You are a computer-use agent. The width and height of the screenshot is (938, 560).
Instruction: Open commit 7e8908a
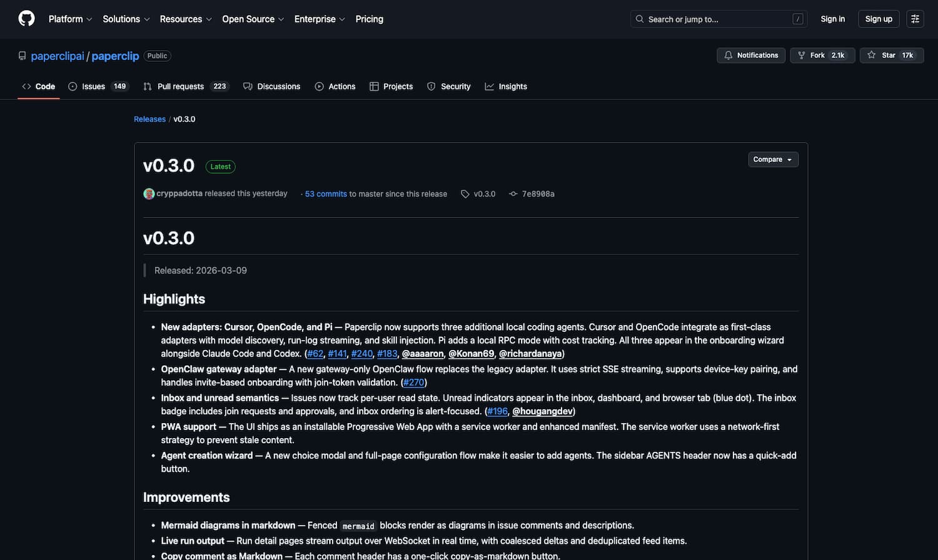click(x=538, y=194)
